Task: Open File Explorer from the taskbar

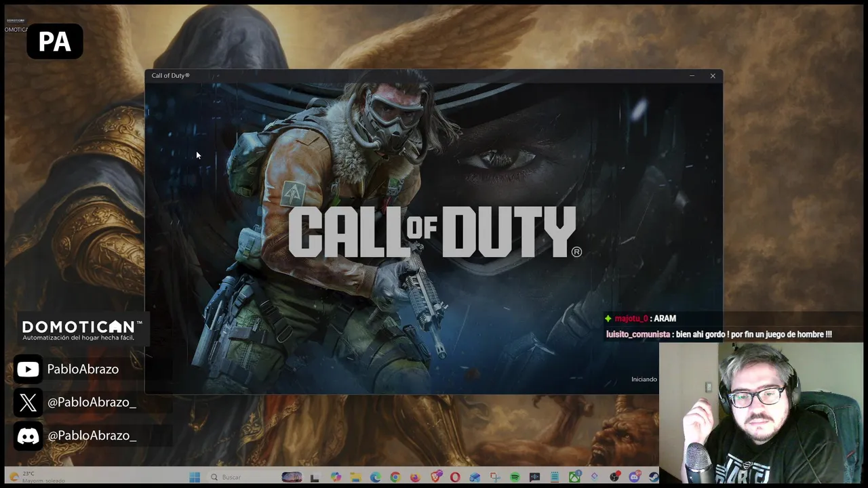Action: pyautogui.click(x=355, y=477)
